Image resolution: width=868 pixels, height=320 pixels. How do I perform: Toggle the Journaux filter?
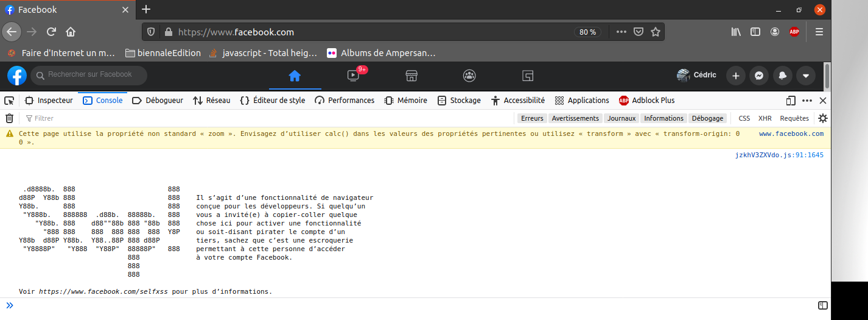click(621, 118)
